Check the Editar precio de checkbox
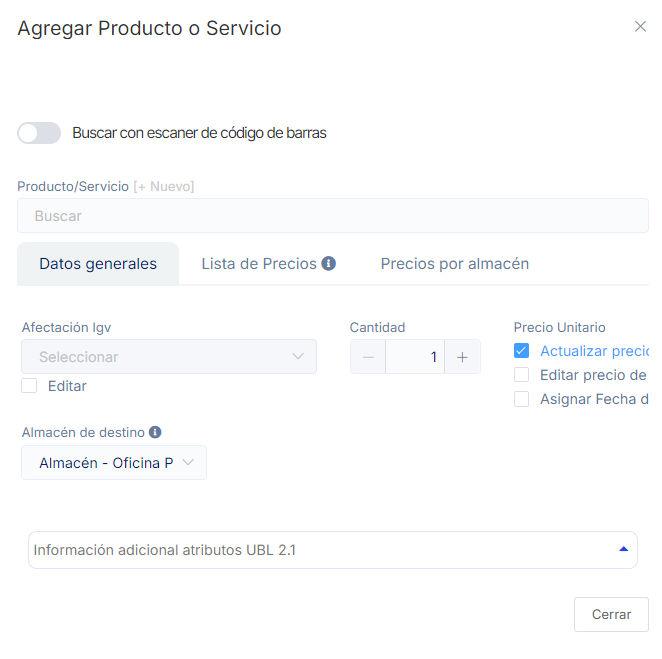The height and width of the screenshot is (659, 662). (x=521, y=375)
